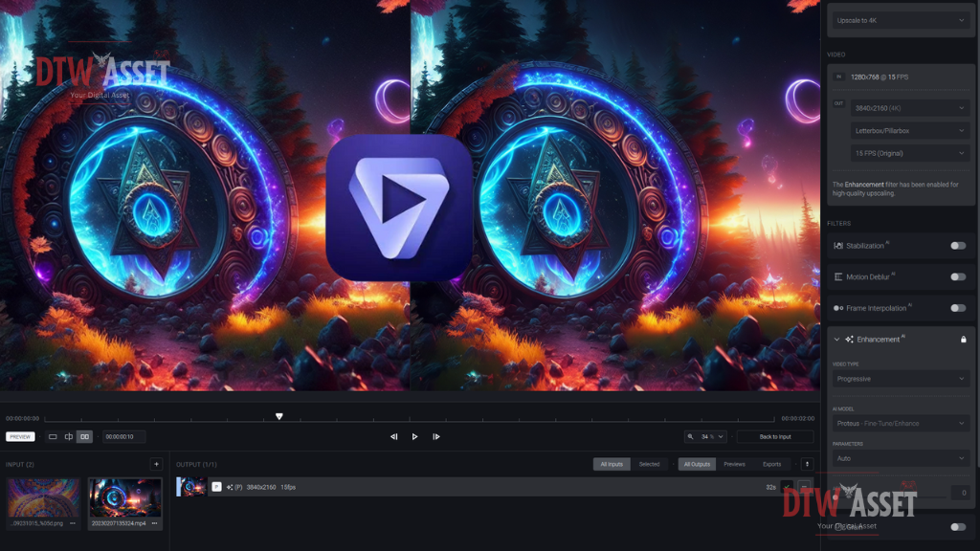Select the All Outputs tab
This screenshot has height=551, width=980.
(x=697, y=464)
